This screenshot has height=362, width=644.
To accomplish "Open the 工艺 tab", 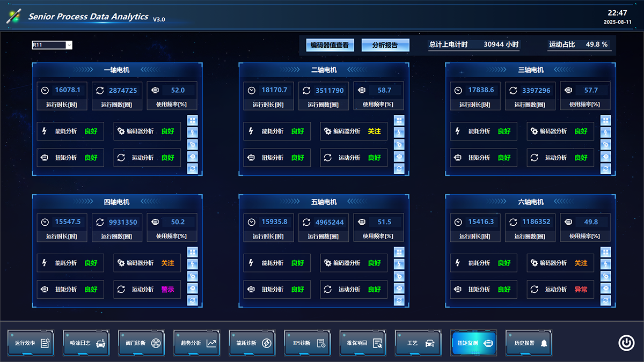I will coord(418,343).
